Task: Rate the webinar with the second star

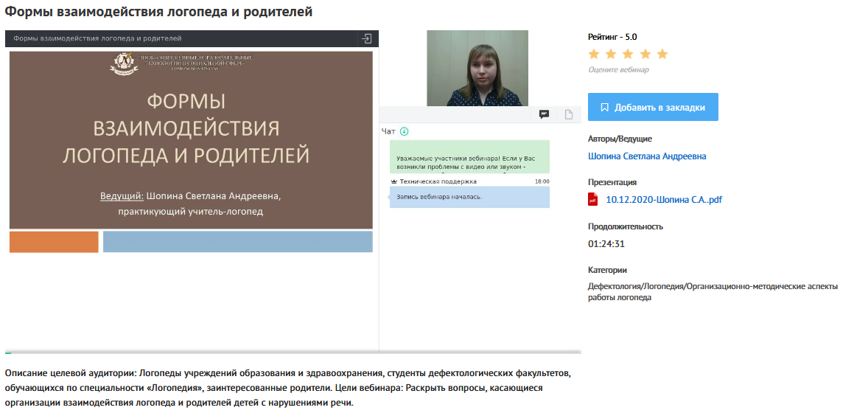Action: click(x=611, y=54)
